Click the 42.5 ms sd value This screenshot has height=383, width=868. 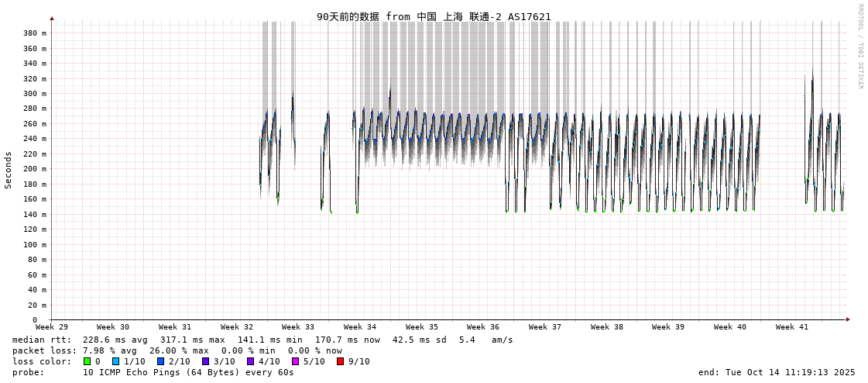[x=420, y=340]
